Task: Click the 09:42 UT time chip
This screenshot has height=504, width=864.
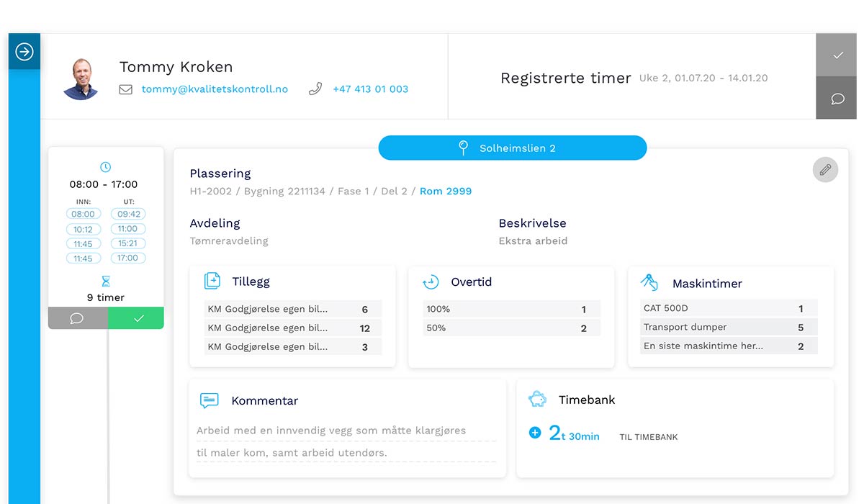Action: pyautogui.click(x=128, y=214)
